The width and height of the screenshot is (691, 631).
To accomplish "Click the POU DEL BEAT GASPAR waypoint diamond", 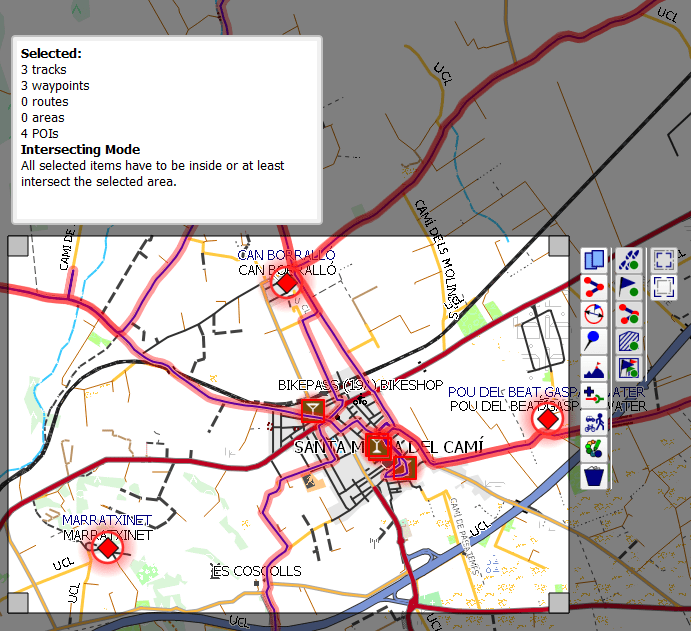I will 548,419.
